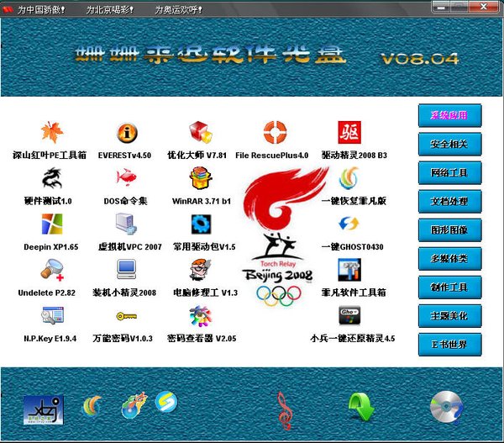Open the 图形图像 category
Viewport: 504px width, 443px height.
pos(449,230)
